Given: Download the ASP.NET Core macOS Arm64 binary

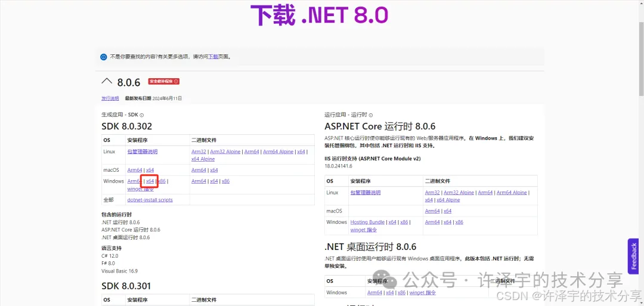Looking at the screenshot, I should pos(432,211).
